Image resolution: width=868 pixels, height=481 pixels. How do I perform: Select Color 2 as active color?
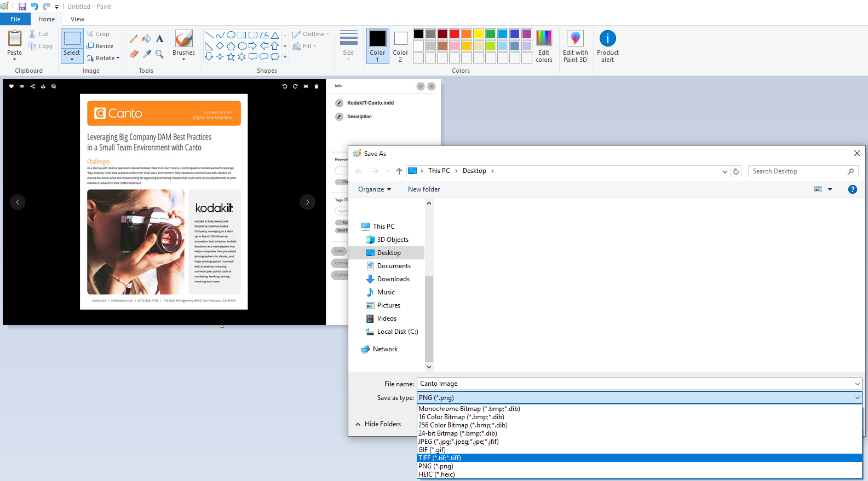point(400,47)
